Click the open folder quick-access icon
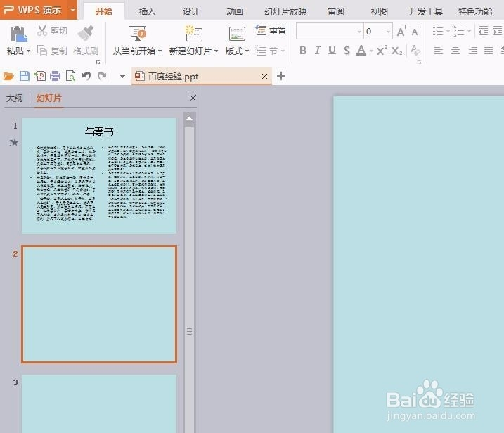This screenshot has width=504, height=433. click(8, 76)
